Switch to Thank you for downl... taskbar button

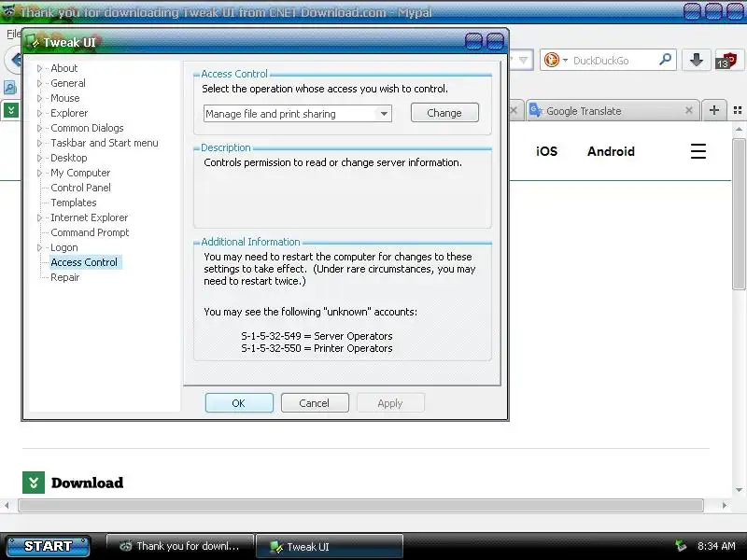click(179, 546)
